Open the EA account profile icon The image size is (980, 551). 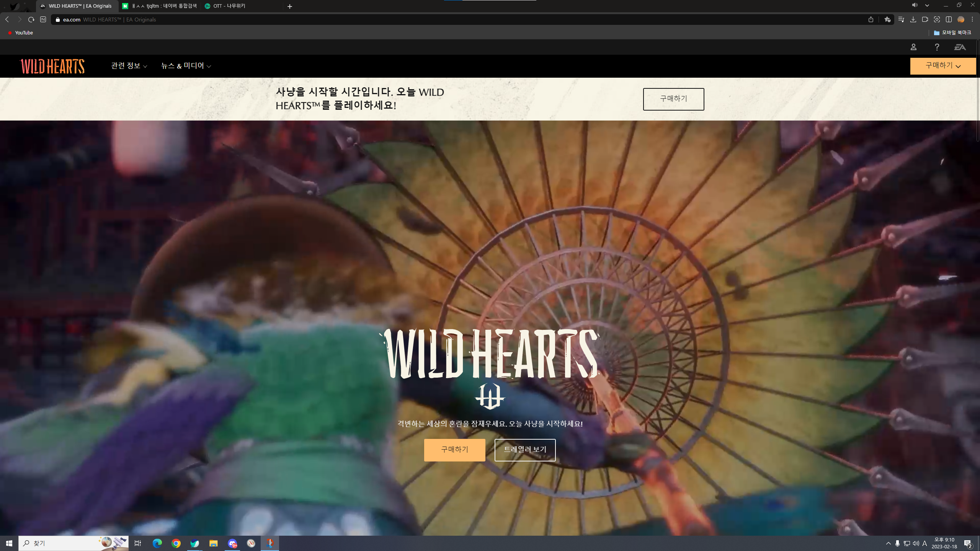pyautogui.click(x=913, y=47)
